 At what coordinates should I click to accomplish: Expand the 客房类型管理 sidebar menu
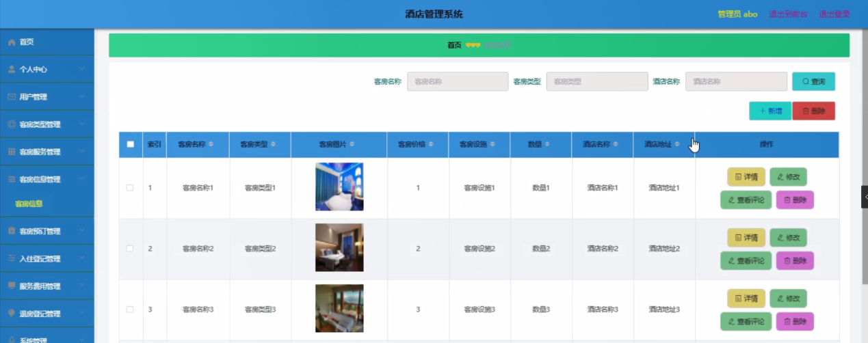(x=47, y=124)
